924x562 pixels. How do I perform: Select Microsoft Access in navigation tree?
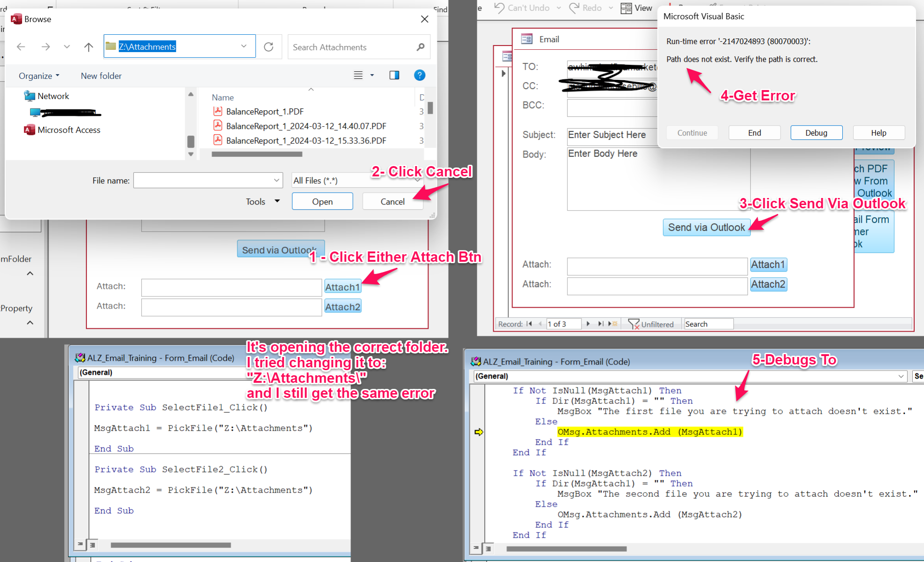pyautogui.click(x=69, y=130)
